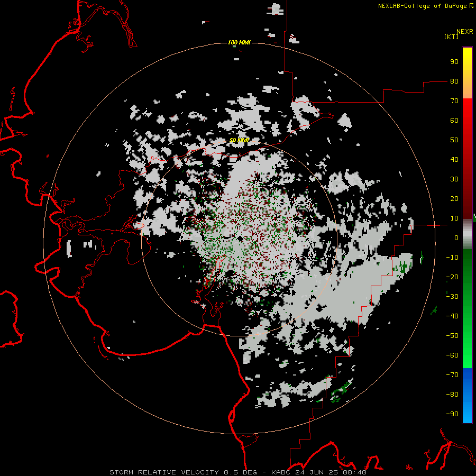Click the 40 value on velocity scale

454,160
